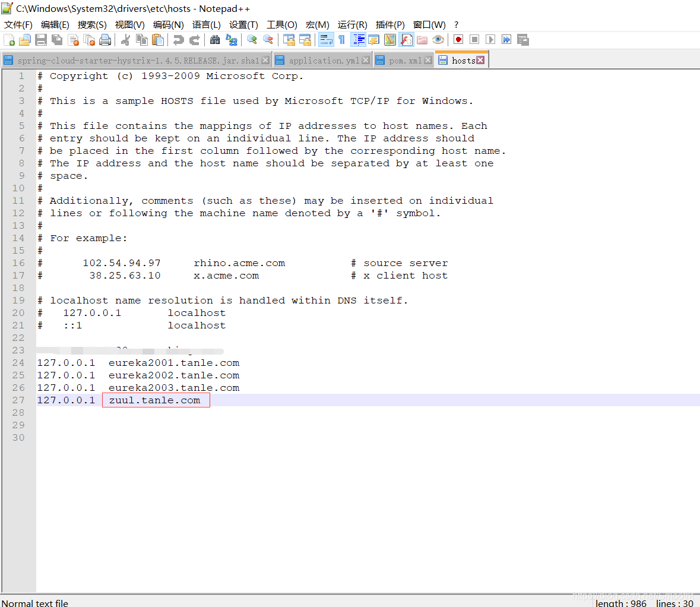Open the ? help menu
700x607 pixels.
456,24
